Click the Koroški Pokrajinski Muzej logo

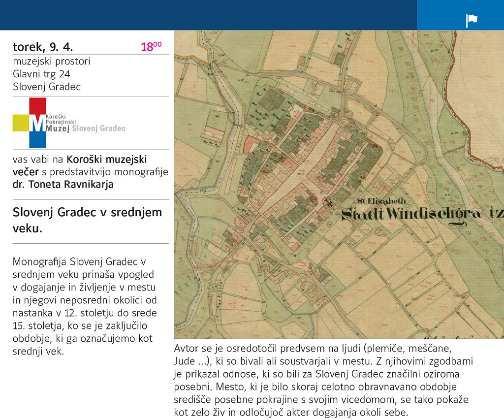[x=69, y=123]
